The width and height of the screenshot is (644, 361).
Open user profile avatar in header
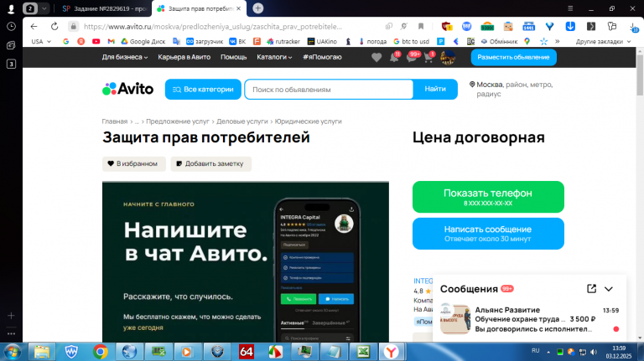coord(448,58)
